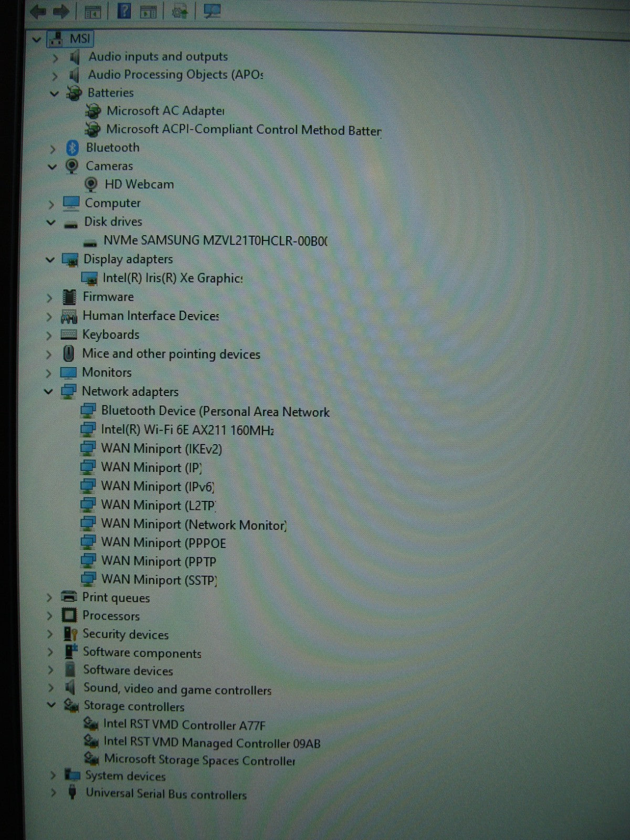Click the HD Webcam device icon

click(x=91, y=184)
